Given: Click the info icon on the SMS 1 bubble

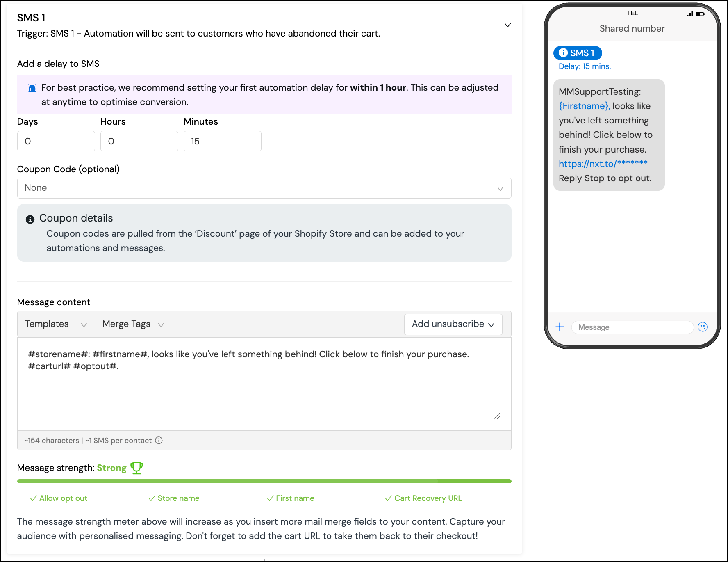Looking at the screenshot, I should 563,53.
